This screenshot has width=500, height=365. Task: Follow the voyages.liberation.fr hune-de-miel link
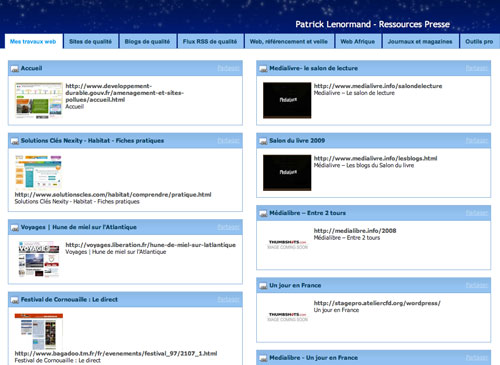[150, 245]
